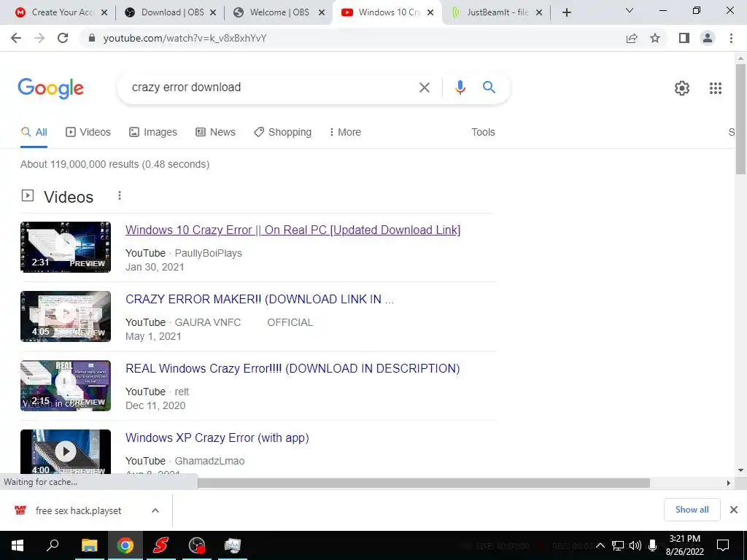Open Chrome three-dot menu
This screenshot has width=747, height=560.
pyautogui.click(x=731, y=38)
